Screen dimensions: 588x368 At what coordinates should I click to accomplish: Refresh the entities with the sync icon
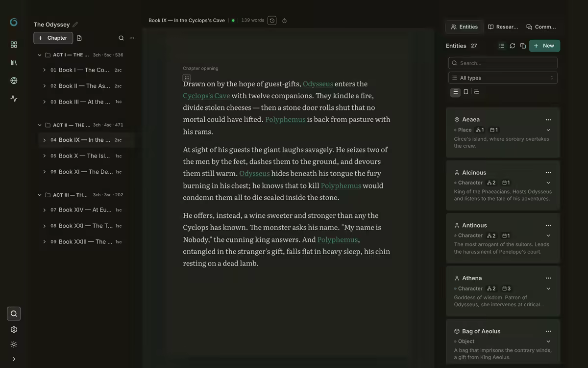point(513,46)
